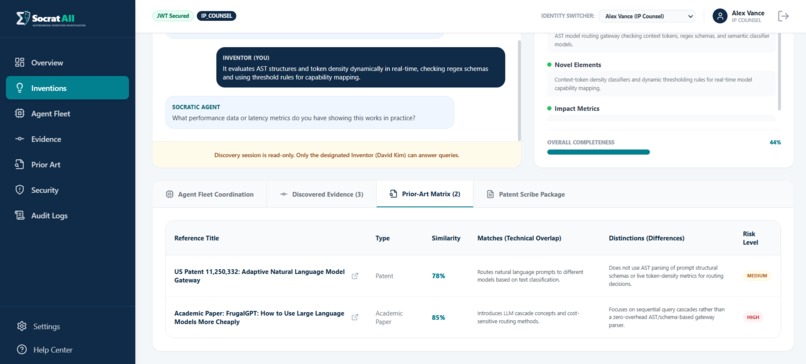Click the MEDIUM risk badge

(757, 276)
